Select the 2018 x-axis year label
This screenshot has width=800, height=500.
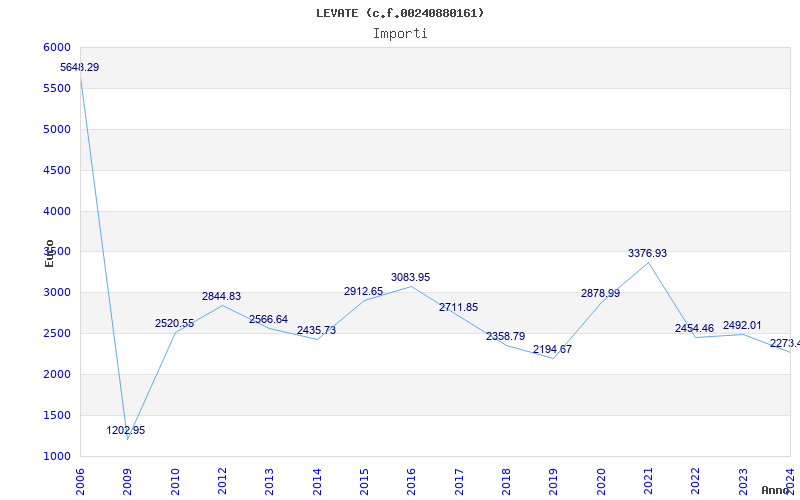pos(506,482)
